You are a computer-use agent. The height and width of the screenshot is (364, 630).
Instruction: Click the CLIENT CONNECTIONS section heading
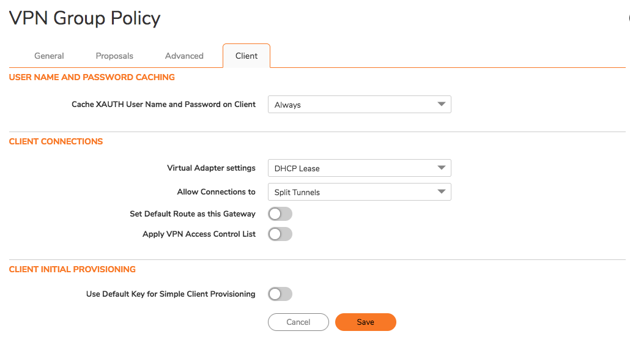[x=56, y=141]
